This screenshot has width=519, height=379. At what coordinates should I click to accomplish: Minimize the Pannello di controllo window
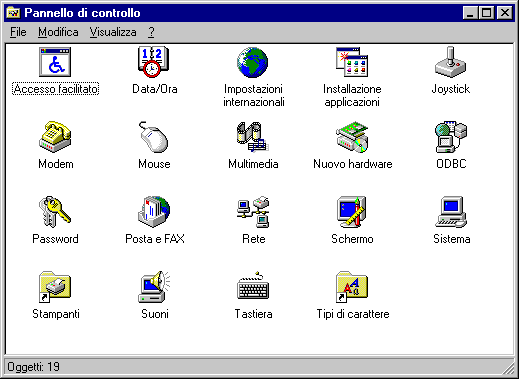(471, 13)
